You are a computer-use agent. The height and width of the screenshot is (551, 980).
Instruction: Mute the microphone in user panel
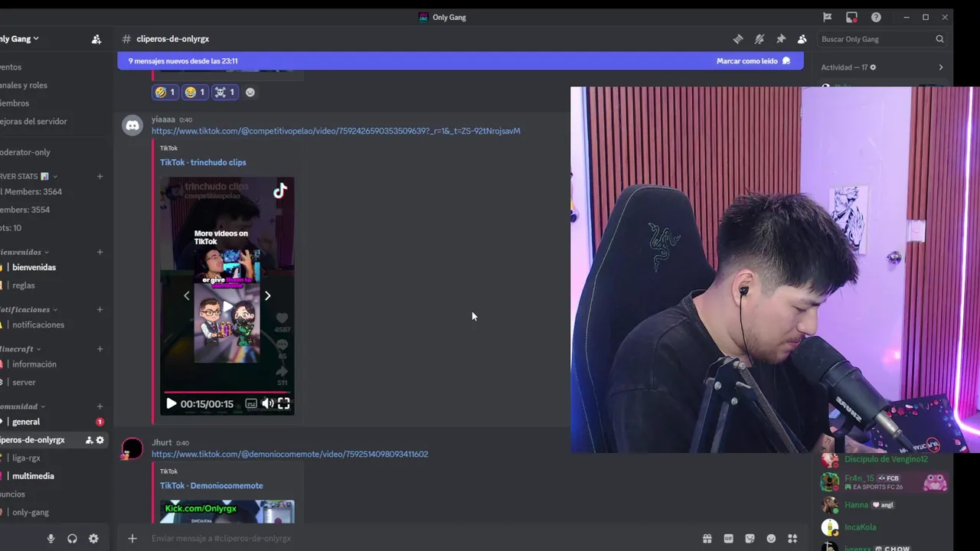[51, 539]
